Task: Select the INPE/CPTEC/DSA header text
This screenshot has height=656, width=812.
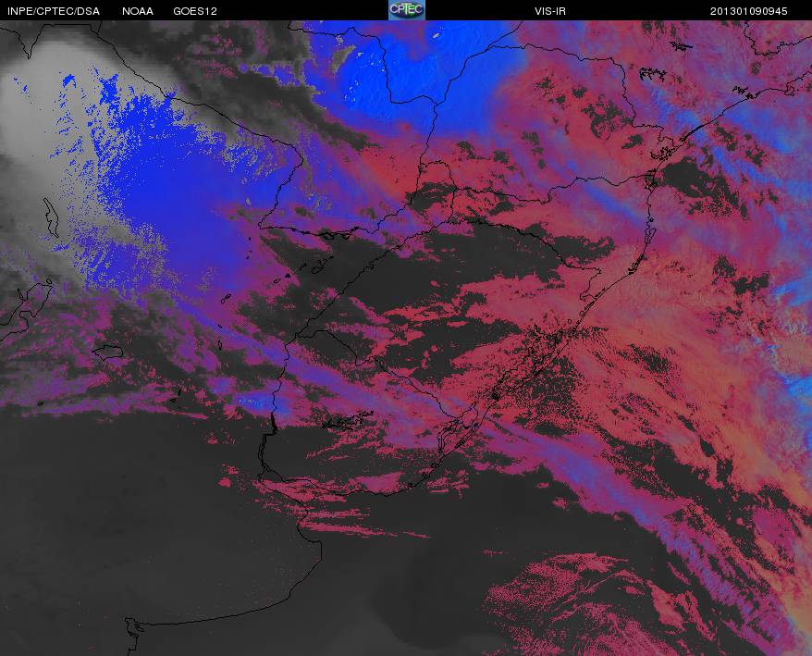Action: pyautogui.click(x=54, y=11)
